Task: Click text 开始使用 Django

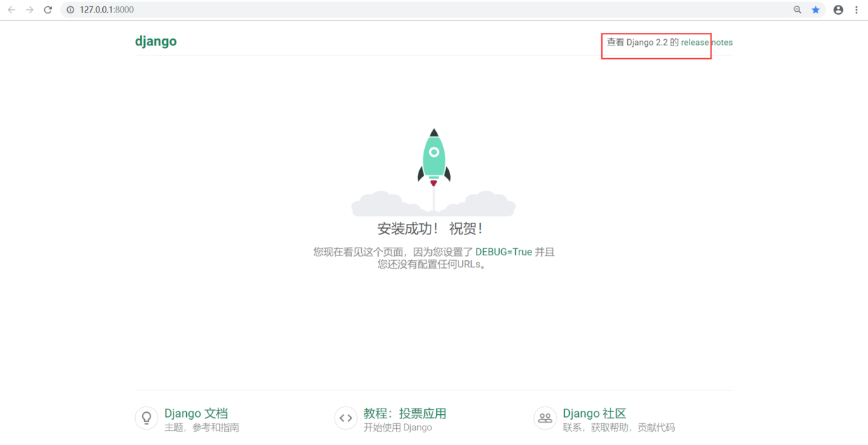Action: (398, 428)
